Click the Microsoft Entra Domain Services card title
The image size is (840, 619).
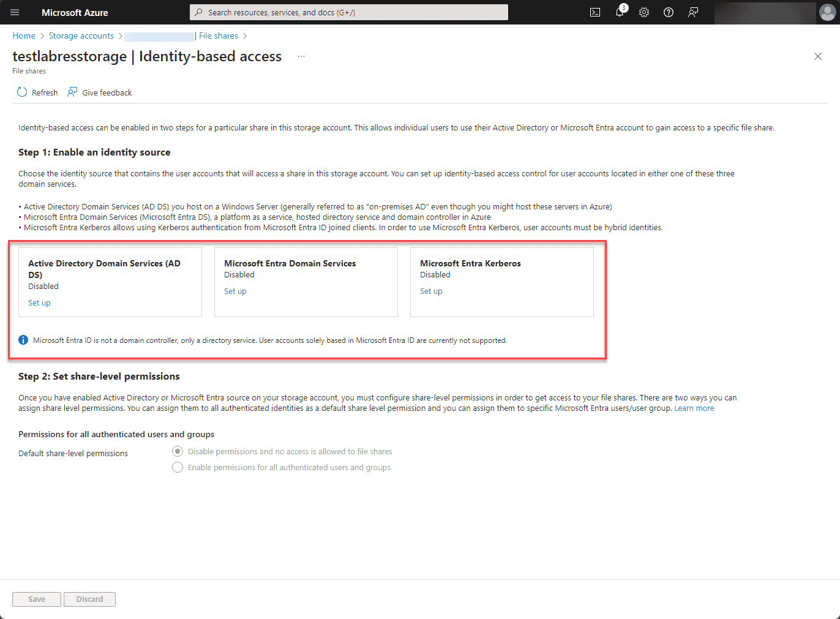290,263
